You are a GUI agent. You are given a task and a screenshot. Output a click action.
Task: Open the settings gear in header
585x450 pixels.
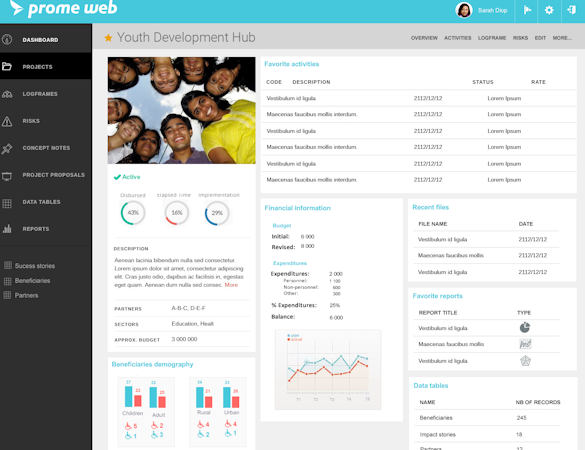click(549, 10)
